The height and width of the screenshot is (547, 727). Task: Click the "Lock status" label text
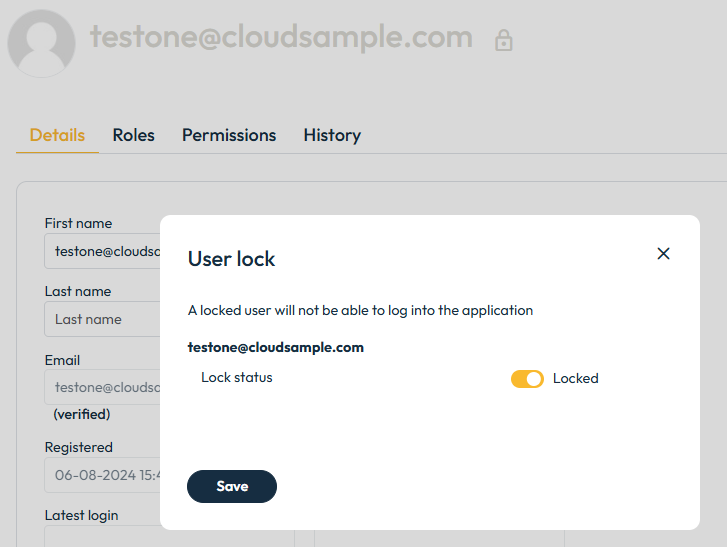pyautogui.click(x=237, y=378)
